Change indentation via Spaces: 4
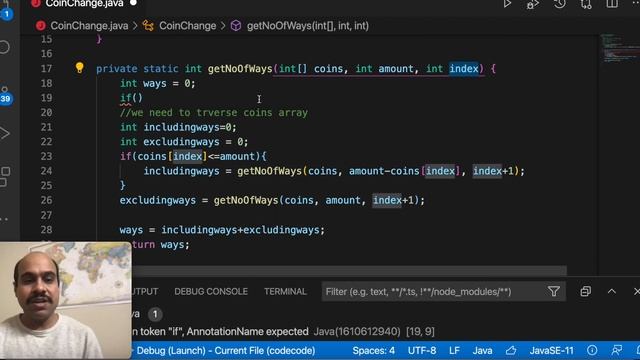 click(x=373, y=351)
